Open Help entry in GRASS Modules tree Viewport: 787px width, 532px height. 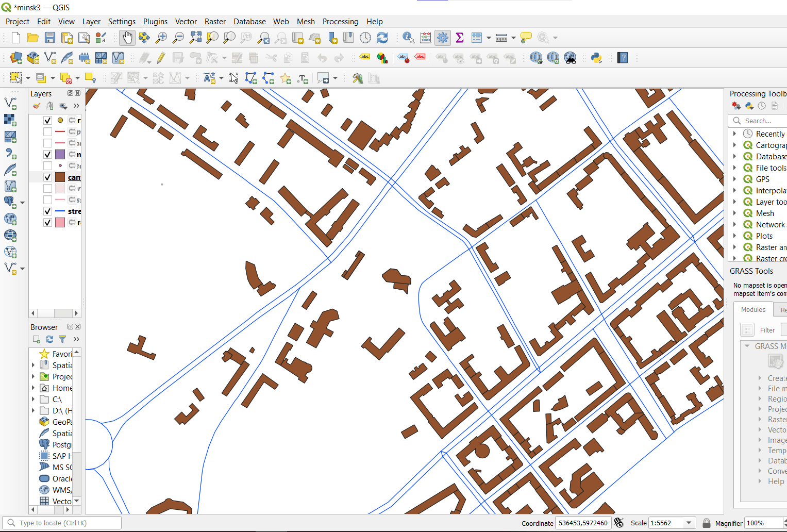[776, 481]
